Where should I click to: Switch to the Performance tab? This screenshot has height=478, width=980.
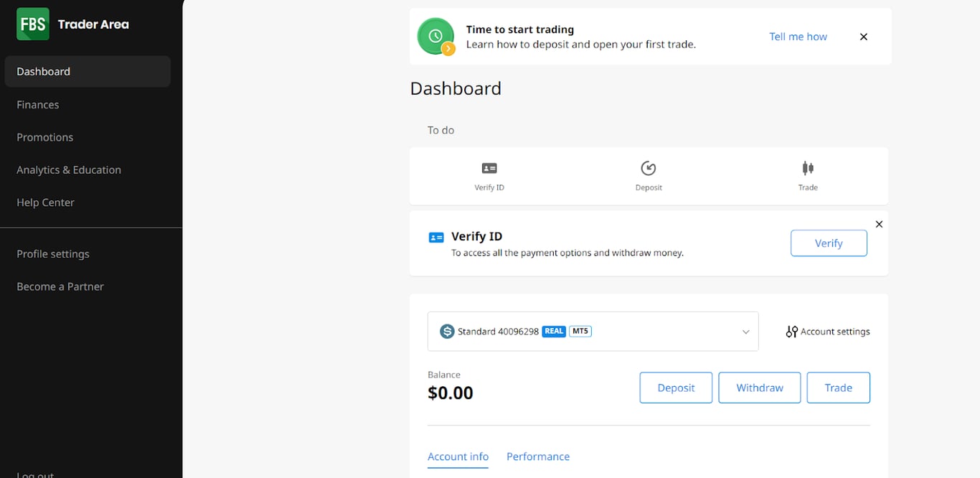[x=538, y=456]
